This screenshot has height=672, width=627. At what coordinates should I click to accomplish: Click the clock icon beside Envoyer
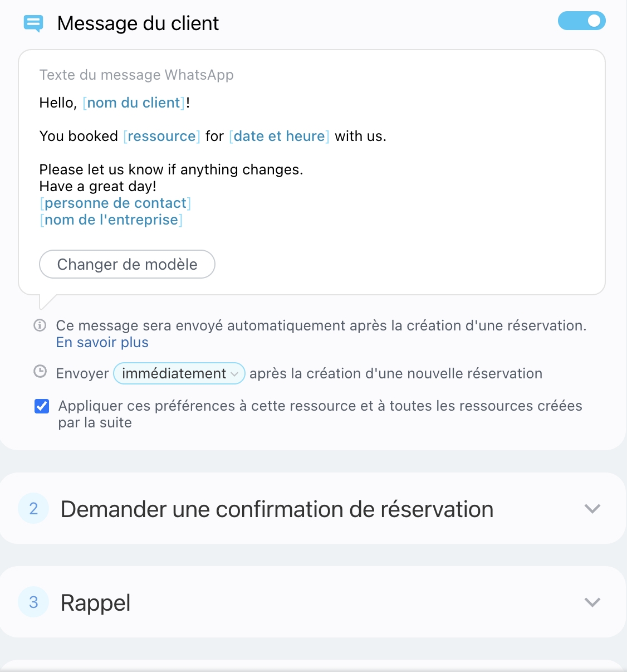[40, 372]
